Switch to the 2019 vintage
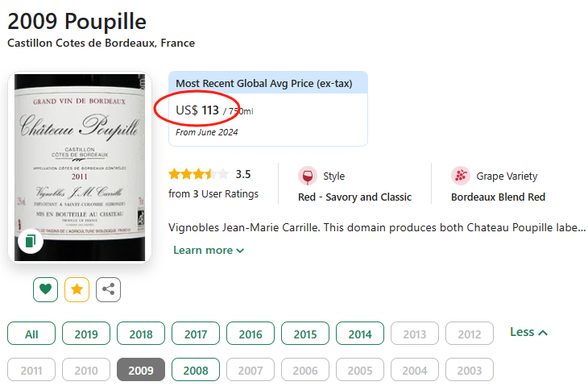This screenshot has height=390, width=588. (x=86, y=334)
